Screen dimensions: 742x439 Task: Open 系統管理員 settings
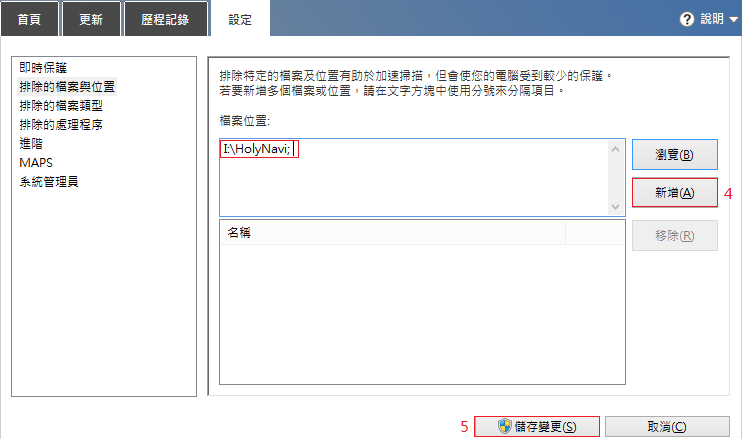tap(49, 182)
